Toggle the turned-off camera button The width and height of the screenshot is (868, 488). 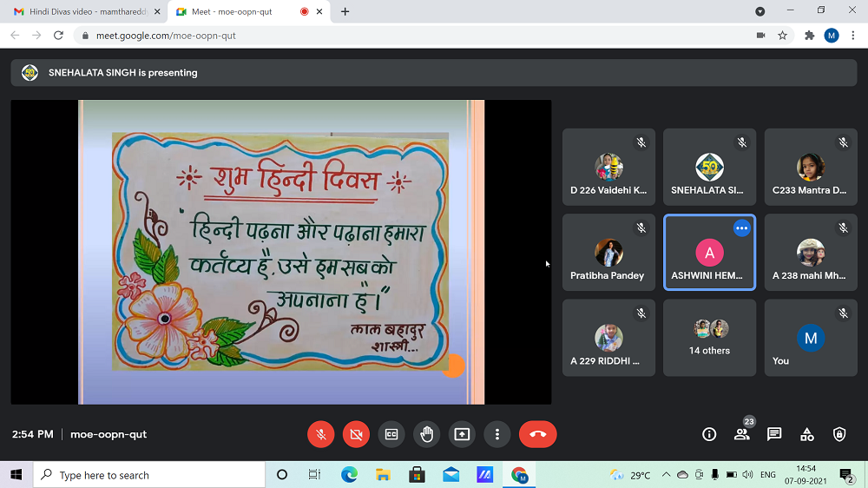356,434
